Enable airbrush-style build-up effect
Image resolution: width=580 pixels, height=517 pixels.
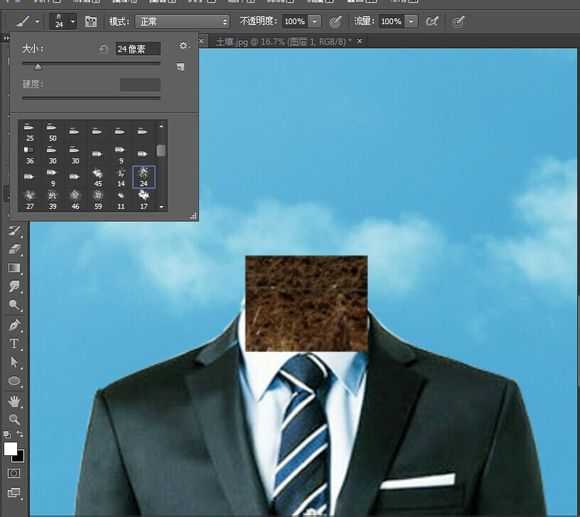tap(432, 21)
